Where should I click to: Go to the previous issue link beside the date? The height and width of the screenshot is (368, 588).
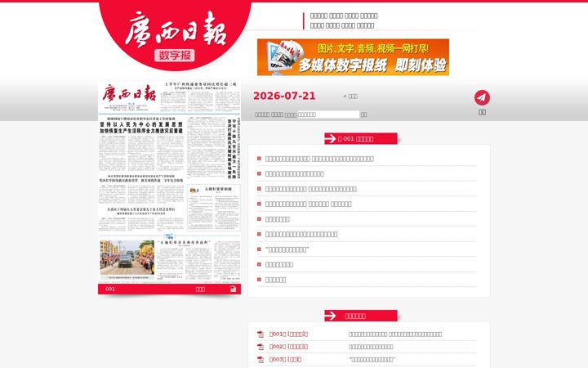point(350,96)
